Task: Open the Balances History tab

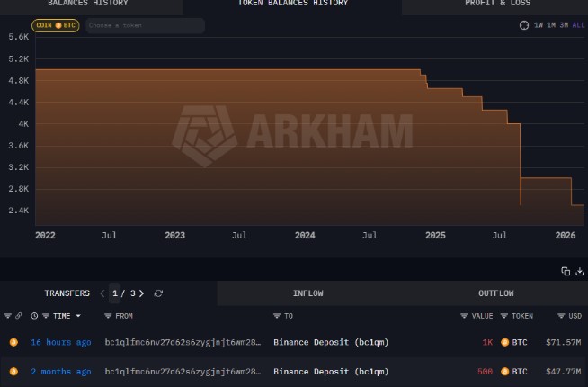Action: coord(88,4)
